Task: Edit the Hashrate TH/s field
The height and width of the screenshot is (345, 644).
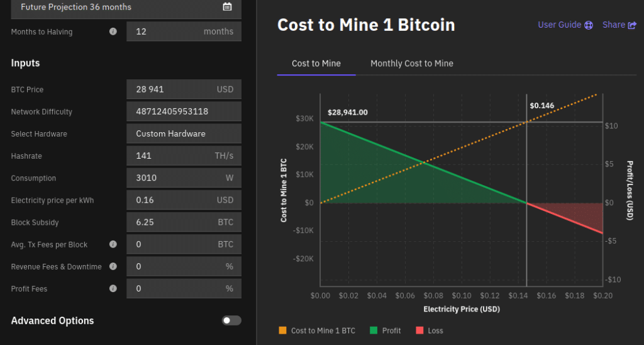Action: [x=184, y=156]
